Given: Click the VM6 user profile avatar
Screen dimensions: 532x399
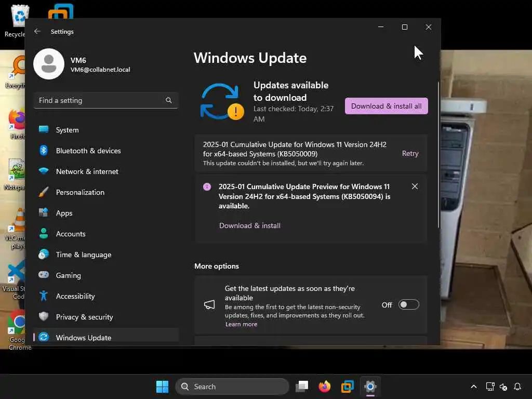Looking at the screenshot, I should (49, 64).
